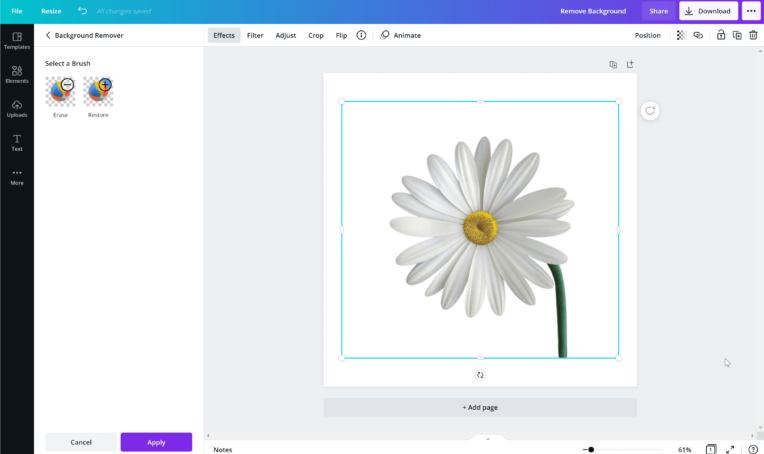Click the zoom slider handle

tap(591, 450)
